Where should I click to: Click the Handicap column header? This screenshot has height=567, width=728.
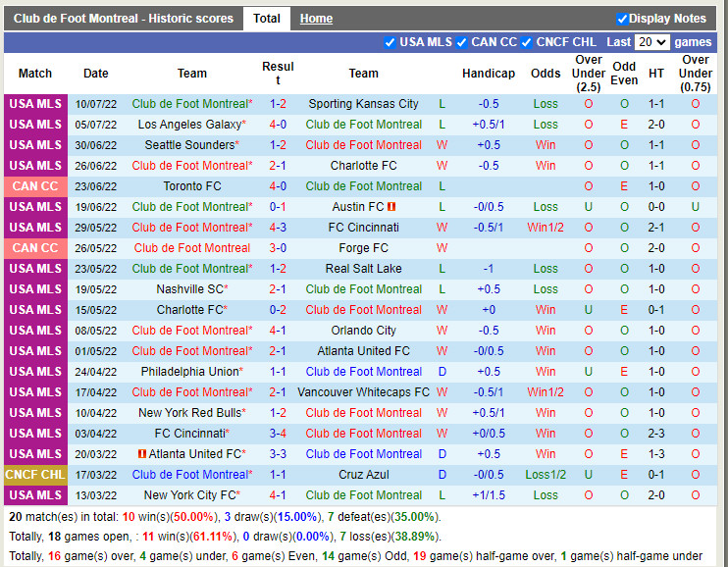click(488, 74)
